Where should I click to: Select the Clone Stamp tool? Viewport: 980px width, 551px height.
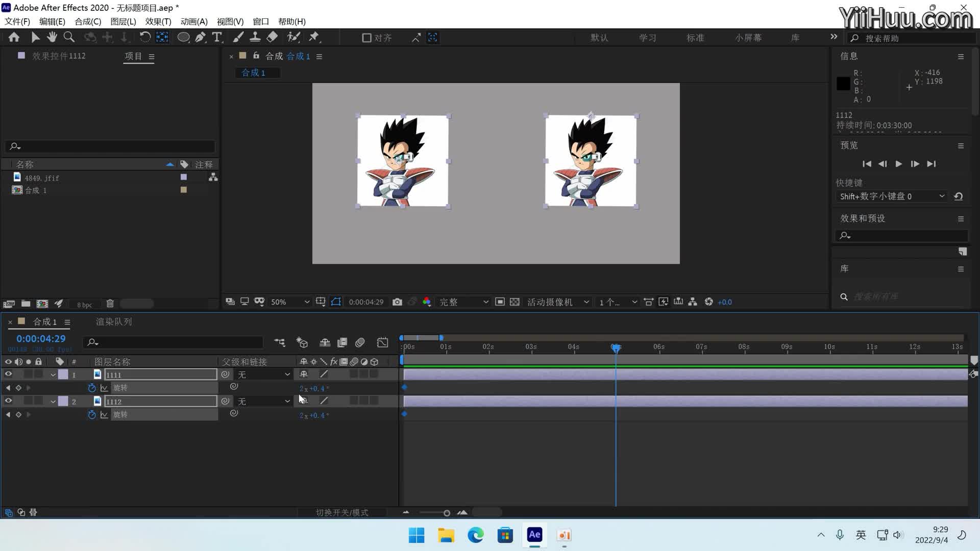(255, 37)
